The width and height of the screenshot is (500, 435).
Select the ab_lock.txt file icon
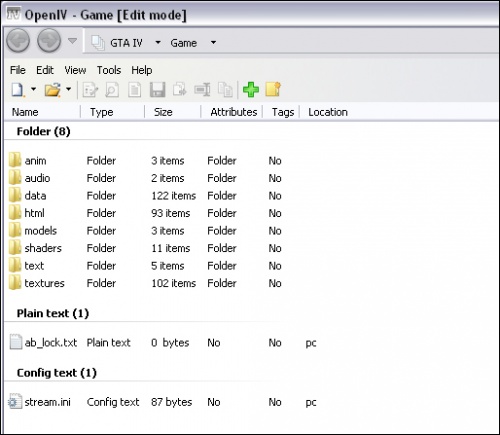[15, 342]
